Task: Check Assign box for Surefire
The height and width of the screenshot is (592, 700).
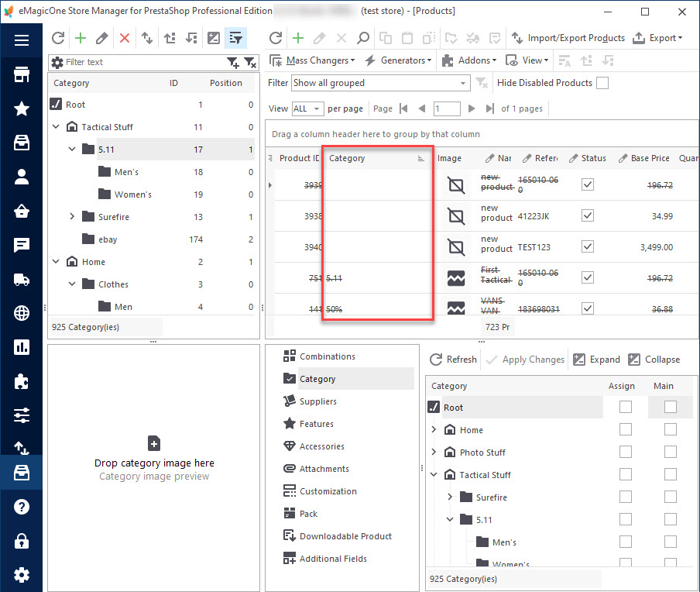Action: [x=626, y=497]
